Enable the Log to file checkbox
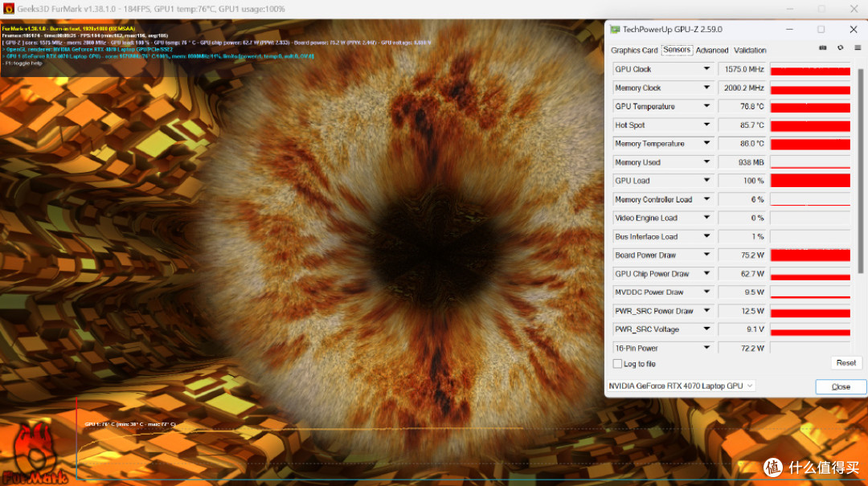 tap(617, 364)
